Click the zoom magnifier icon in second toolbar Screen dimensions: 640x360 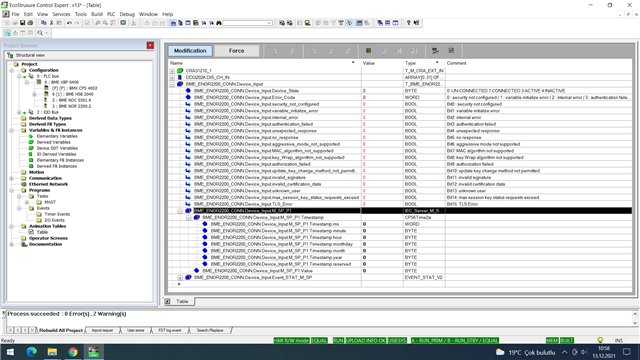[x=40, y=33]
